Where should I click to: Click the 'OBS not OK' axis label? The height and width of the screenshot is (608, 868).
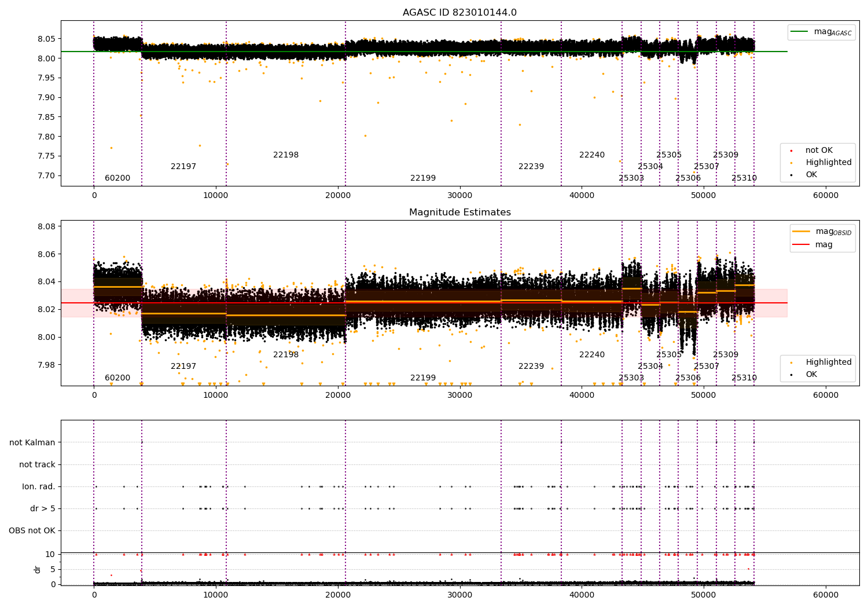tap(32, 530)
